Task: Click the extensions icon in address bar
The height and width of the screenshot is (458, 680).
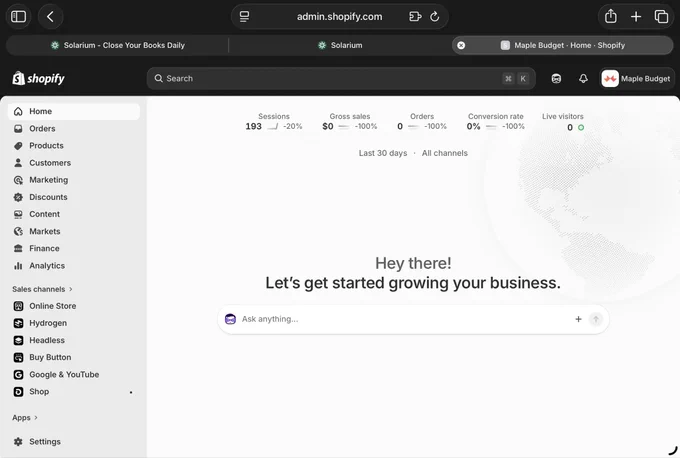Action: coord(415,16)
